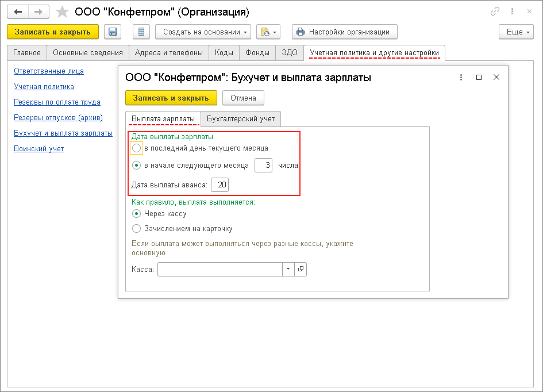This screenshot has width=543, height=392.
Task: Open selected Касса item with open icon
Action: point(301,269)
